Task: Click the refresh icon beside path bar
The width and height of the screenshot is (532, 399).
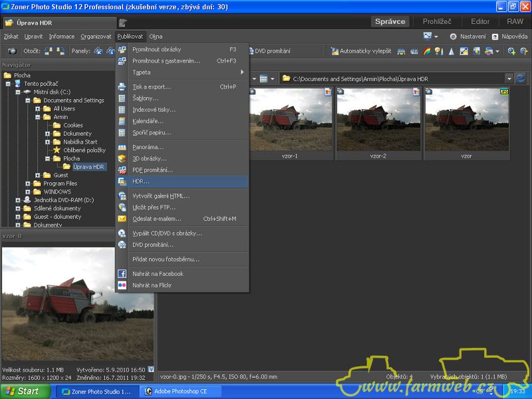Action: tap(521, 78)
